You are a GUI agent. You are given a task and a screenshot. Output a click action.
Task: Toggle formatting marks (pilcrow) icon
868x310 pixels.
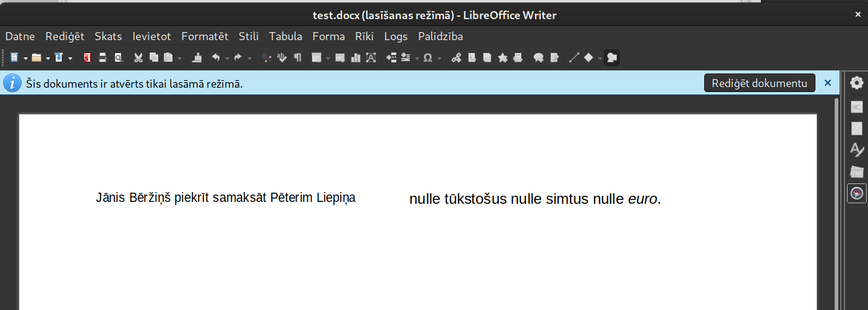click(x=298, y=58)
